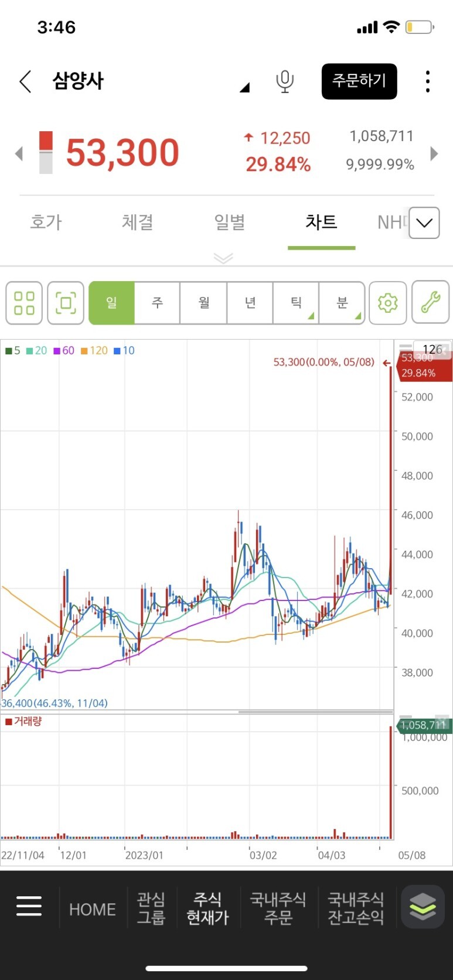Select the 일 daily chart period
Image resolution: width=453 pixels, height=980 pixels.
pyautogui.click(x=111, y=303)
